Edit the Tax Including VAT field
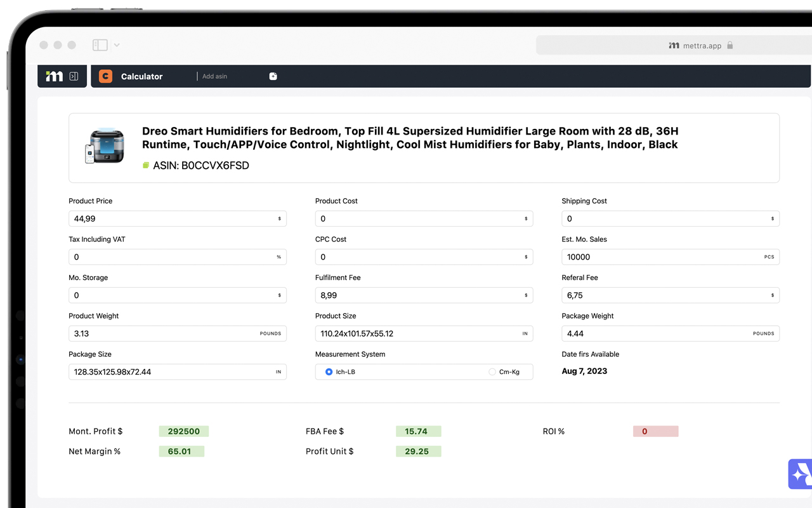 click(178, 257)
